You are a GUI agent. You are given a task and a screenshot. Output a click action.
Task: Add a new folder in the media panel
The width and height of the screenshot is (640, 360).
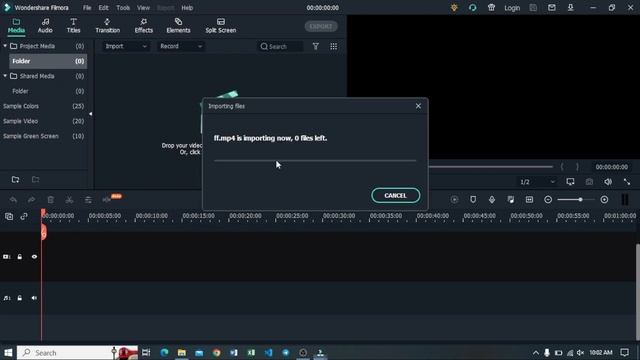[x=16, y=180]
